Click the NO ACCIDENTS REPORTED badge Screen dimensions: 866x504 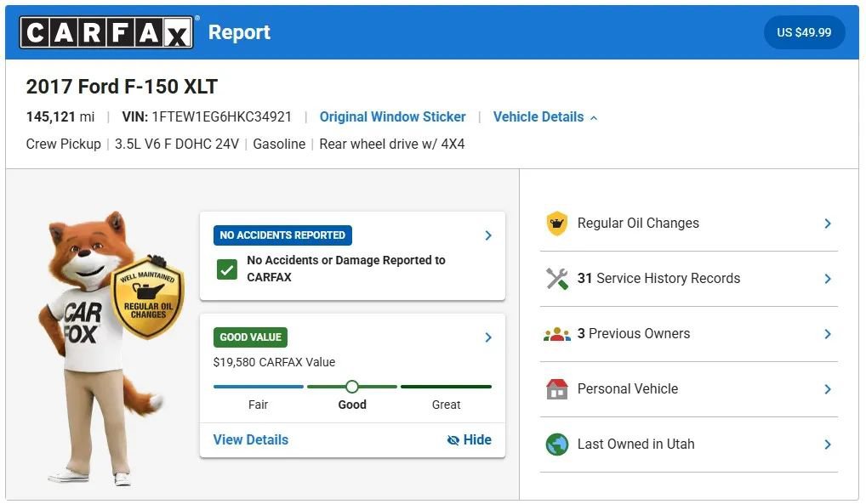coord(282,235)
